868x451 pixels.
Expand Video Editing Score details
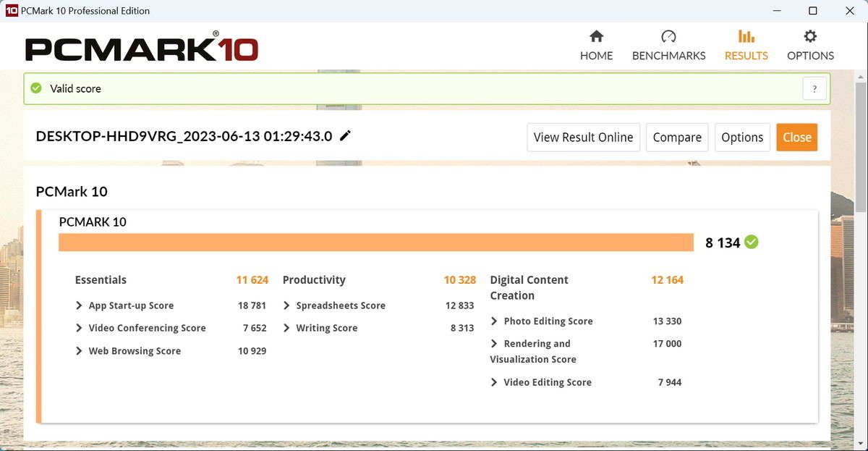coord(494,382)
